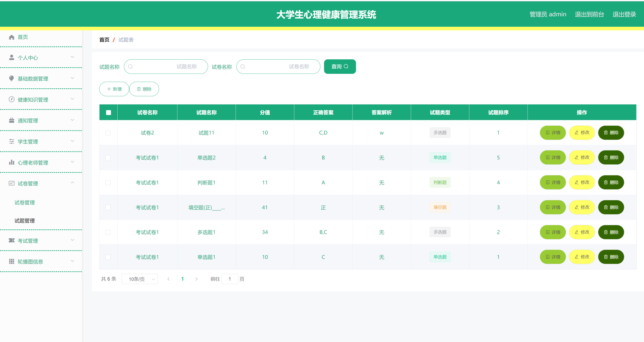Image resolution: width=644 pixels, height=342 pixels.
Task: Click inside the 试题名称 search field
Action: 166,66
